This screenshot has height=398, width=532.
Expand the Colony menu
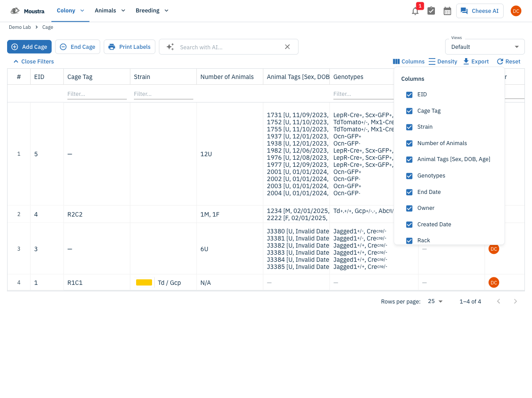pos(70,11)
